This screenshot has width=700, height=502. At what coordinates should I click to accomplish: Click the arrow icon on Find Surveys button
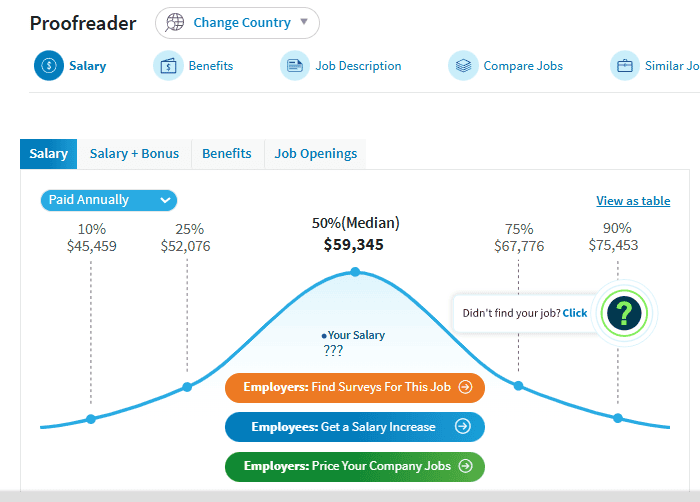pos(464,388)
